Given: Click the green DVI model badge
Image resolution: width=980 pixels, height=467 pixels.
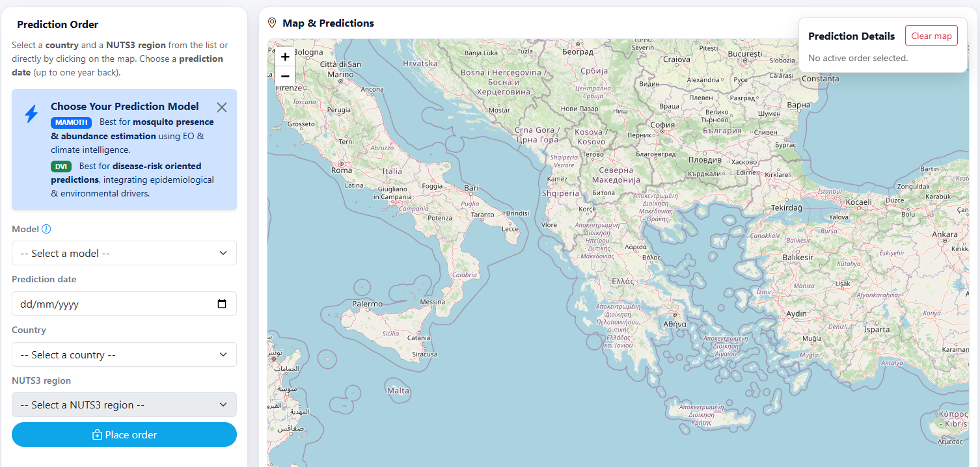Looking at the screenshot, I should 61,167.
